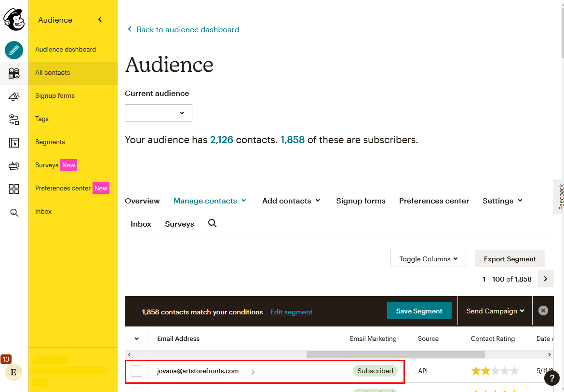The image size is (564, 392).
Task: Open the Campaigns megaphone icon
Action: click(x=14, y=96)
